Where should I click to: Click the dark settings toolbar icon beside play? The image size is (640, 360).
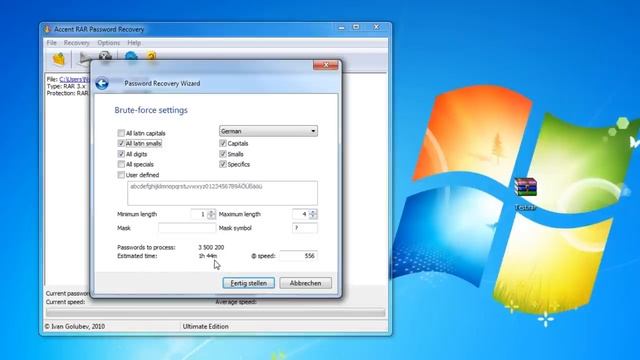(x=105, y=56)
